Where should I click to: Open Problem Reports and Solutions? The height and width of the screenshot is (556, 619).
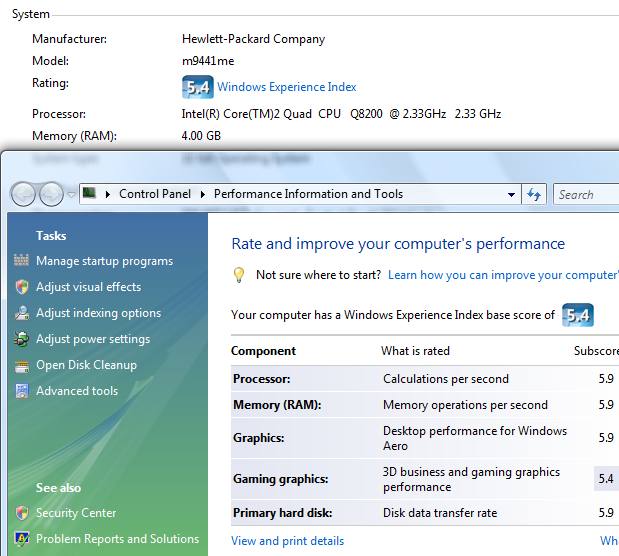pyautogui.click(x=118, y=539)
